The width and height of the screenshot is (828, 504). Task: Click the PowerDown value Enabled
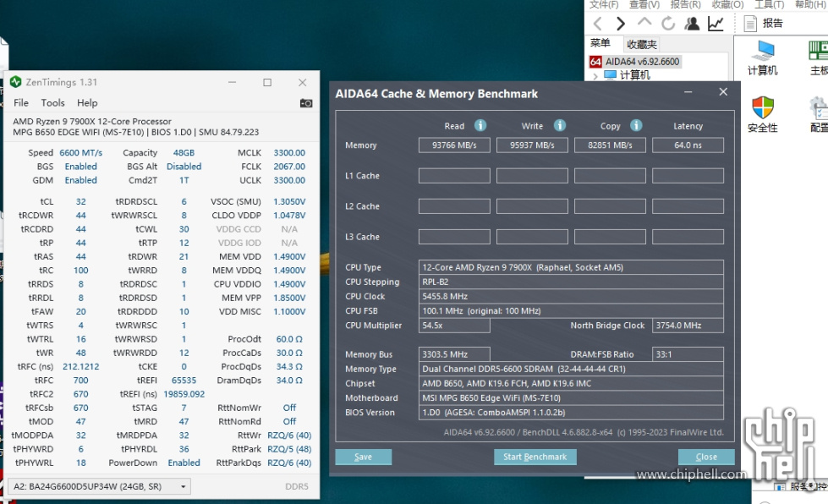[184, 463]
